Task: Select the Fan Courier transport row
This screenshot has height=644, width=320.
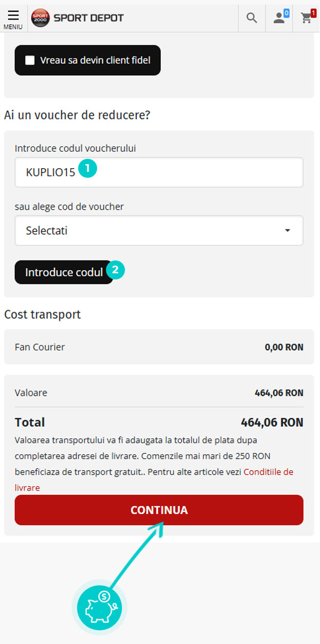Action: point(159,347)
